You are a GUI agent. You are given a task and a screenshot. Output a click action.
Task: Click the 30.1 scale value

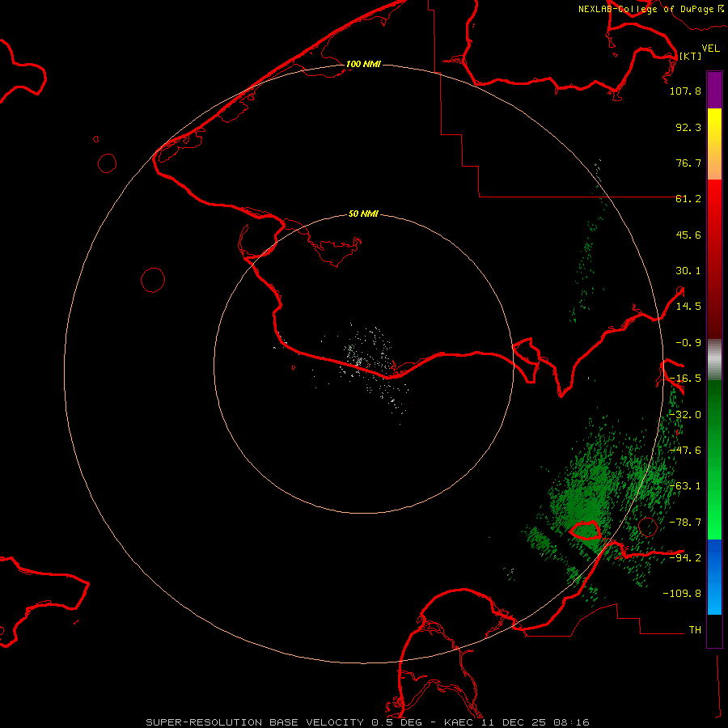tap(688, 271)
